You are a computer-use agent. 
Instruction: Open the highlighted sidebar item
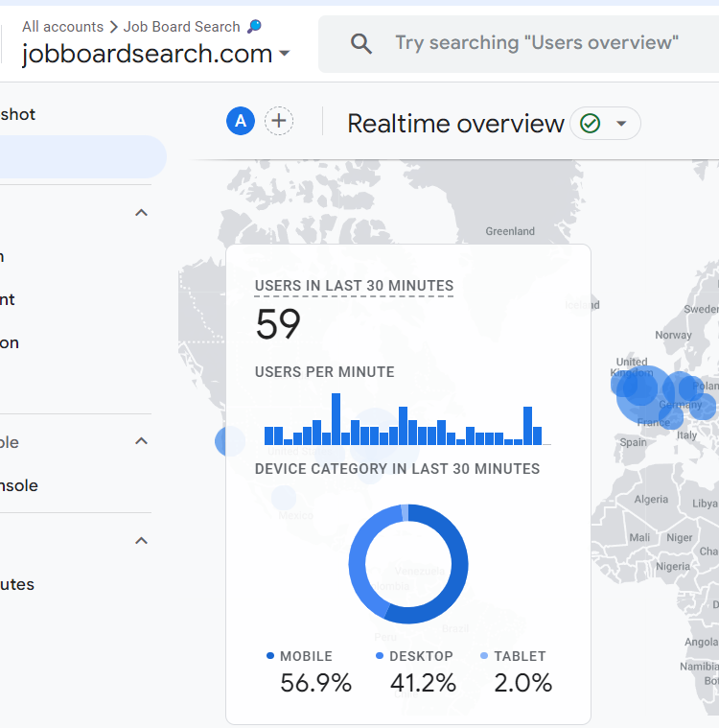pyautogui.click(x=82, y=157)
